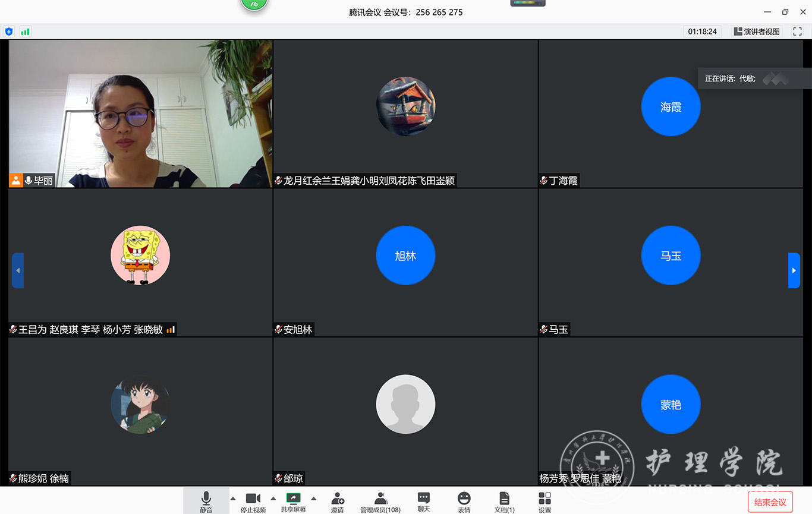812x514 pixels.
Task: Expand share options arrow beside 共享屏幕
Action: click(x=314, y=499)
